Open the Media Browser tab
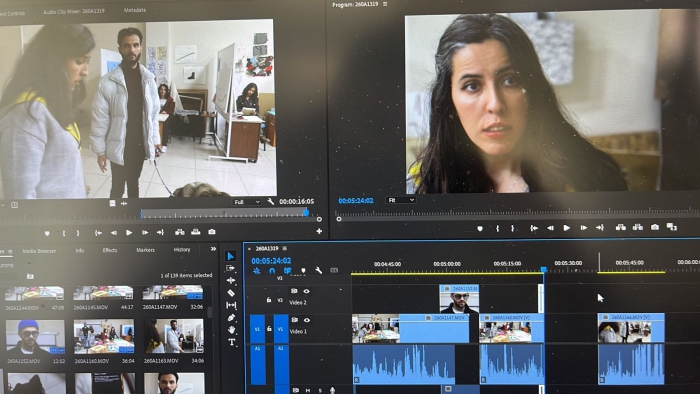The width and height of the screenshot is (700, 394). (x=39, y=251)
